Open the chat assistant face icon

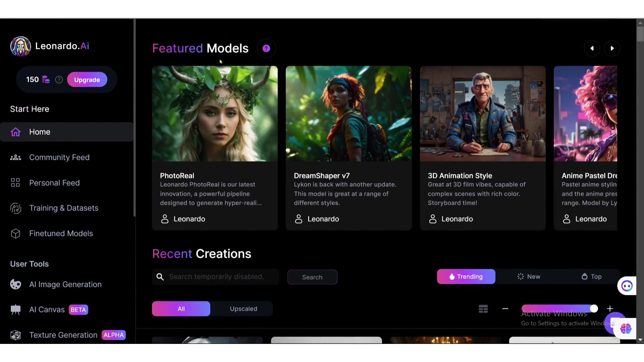627,286
